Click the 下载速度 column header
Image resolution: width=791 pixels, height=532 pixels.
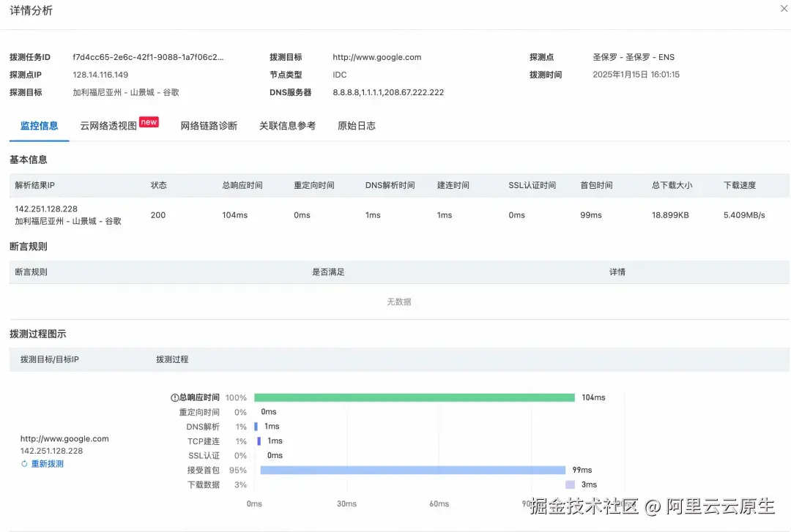coord(740,185)
